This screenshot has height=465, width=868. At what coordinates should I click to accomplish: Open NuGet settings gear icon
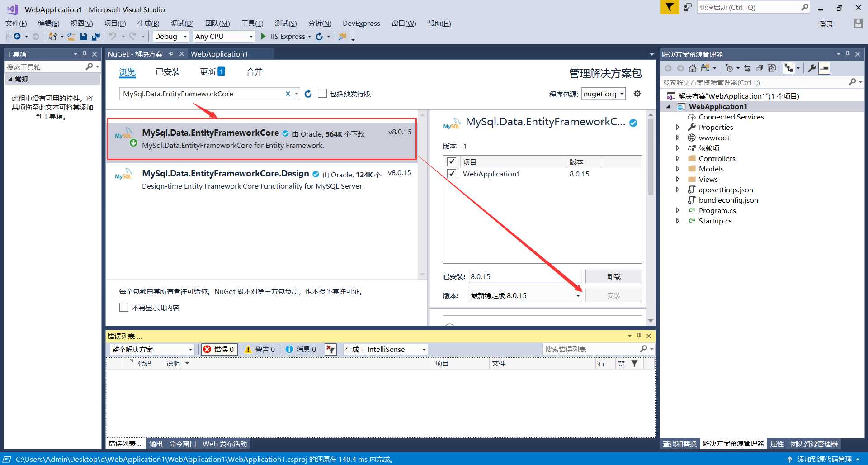637,94
